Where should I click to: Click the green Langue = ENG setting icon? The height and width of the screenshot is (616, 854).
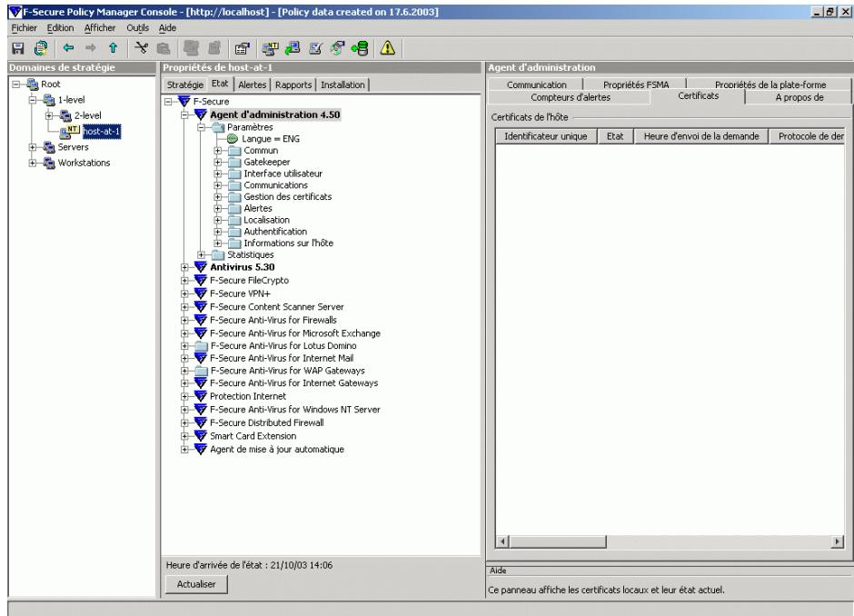[232, 139]
